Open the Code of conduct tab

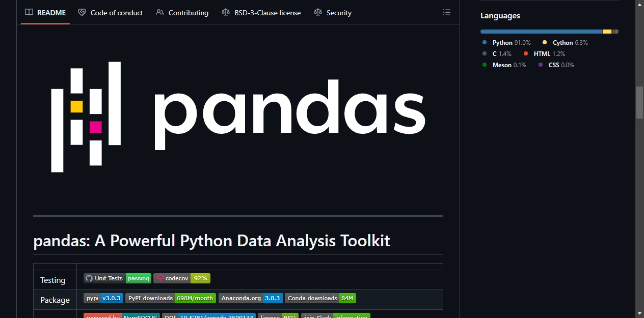(x=111, y=13)
